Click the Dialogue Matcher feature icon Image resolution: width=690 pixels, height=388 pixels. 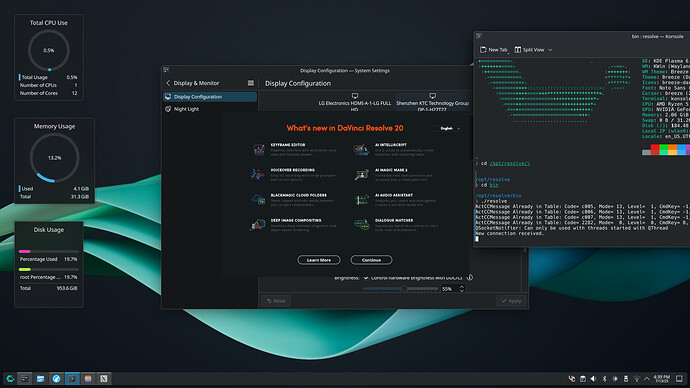coord(361,225)
